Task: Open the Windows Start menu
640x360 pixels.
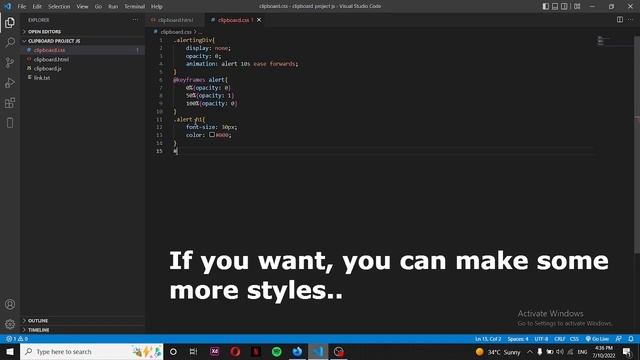Action: pyautogui.click(x=10, y=351)
